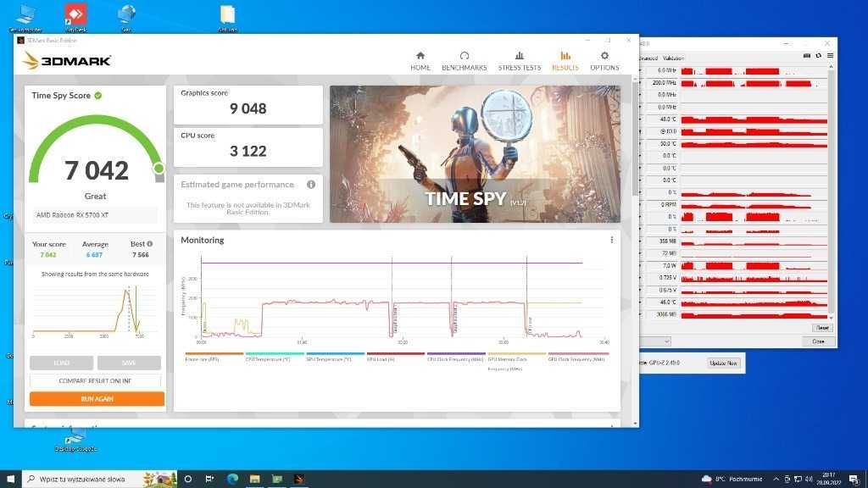868x488 pixels.
Task: Open 3DMark Options
Action: tap(604, 61)
